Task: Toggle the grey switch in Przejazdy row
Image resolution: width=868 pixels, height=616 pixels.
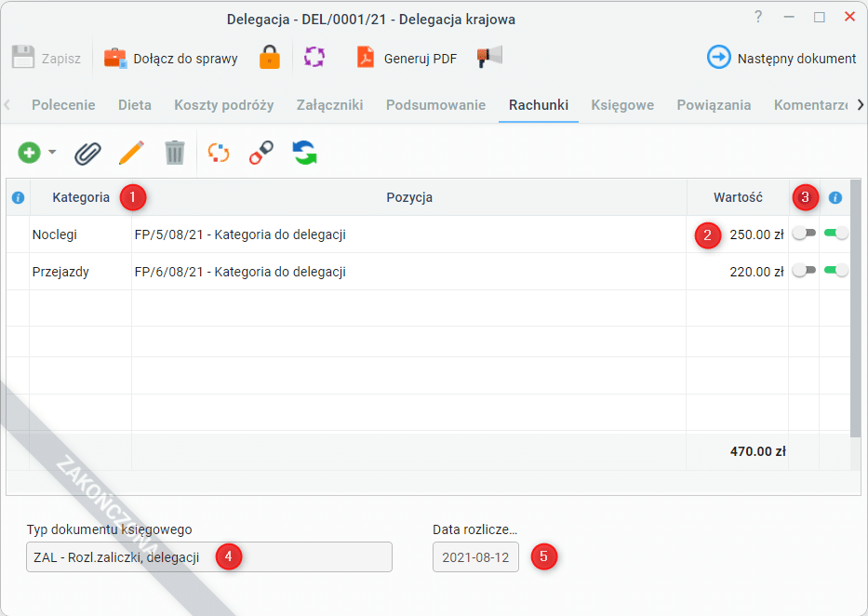Action: pyautogui.click(x=804, y=271)
